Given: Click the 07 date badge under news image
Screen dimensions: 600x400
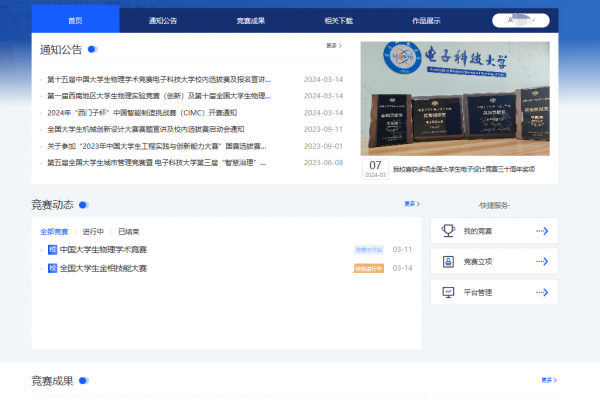Looking at the screenshot, I should tap(375, 169).
